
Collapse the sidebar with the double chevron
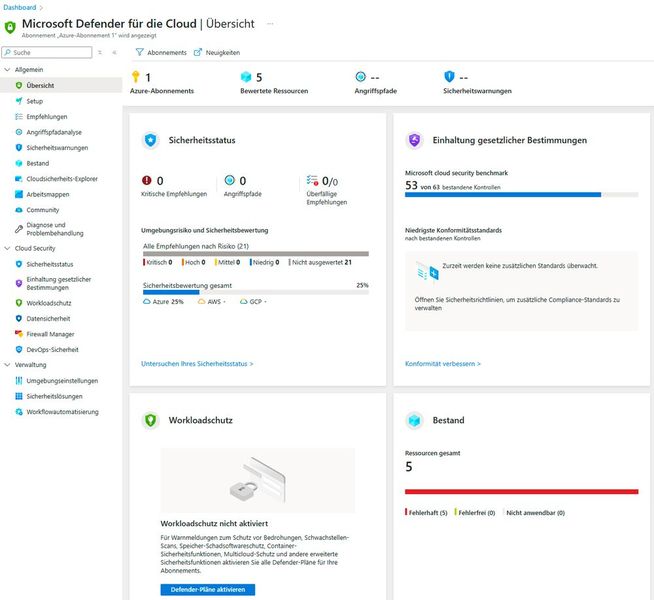point(114,53)
